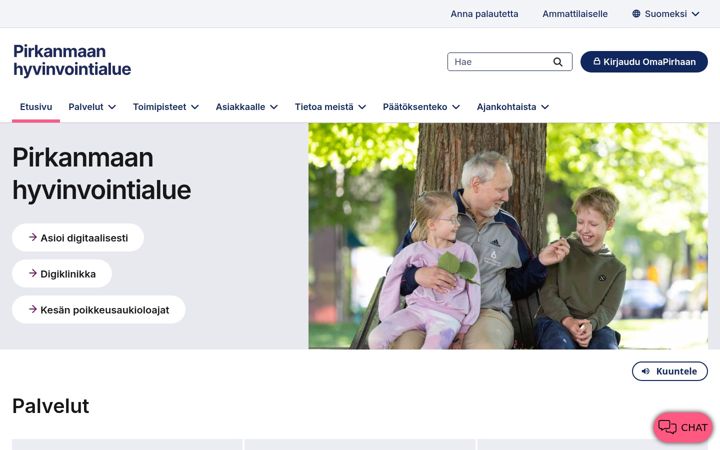Screen dimensions: 720x450
Task: Open Kesän poikkeusaukioloajat link
Action: [99, 309]
